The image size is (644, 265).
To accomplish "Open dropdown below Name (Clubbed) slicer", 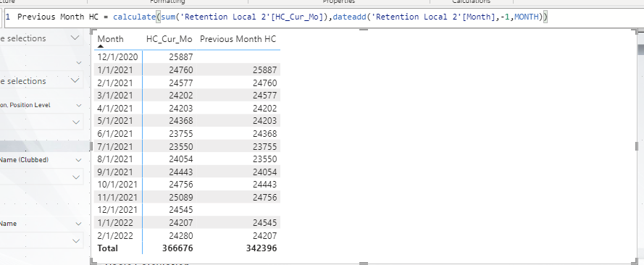I will 75,177.
